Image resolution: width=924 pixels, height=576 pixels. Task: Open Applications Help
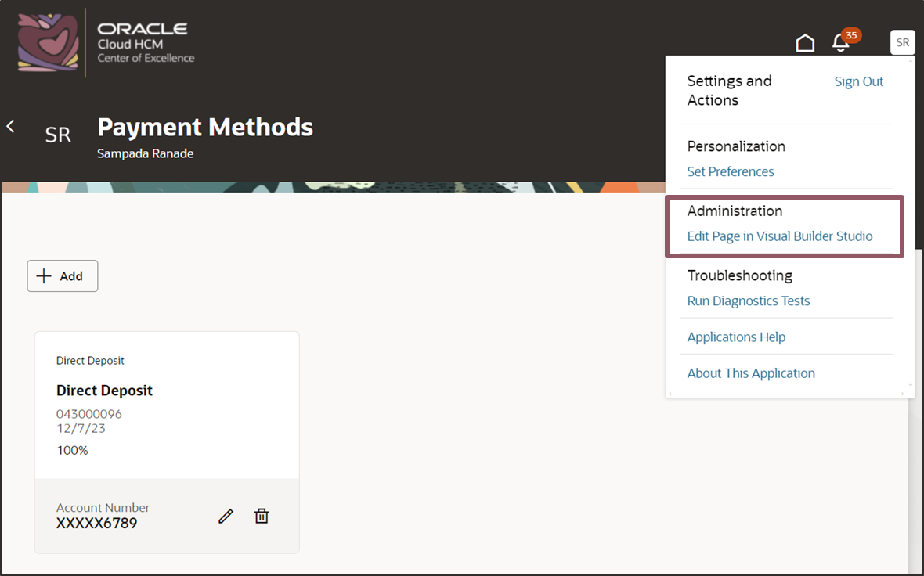coord(736,337)
